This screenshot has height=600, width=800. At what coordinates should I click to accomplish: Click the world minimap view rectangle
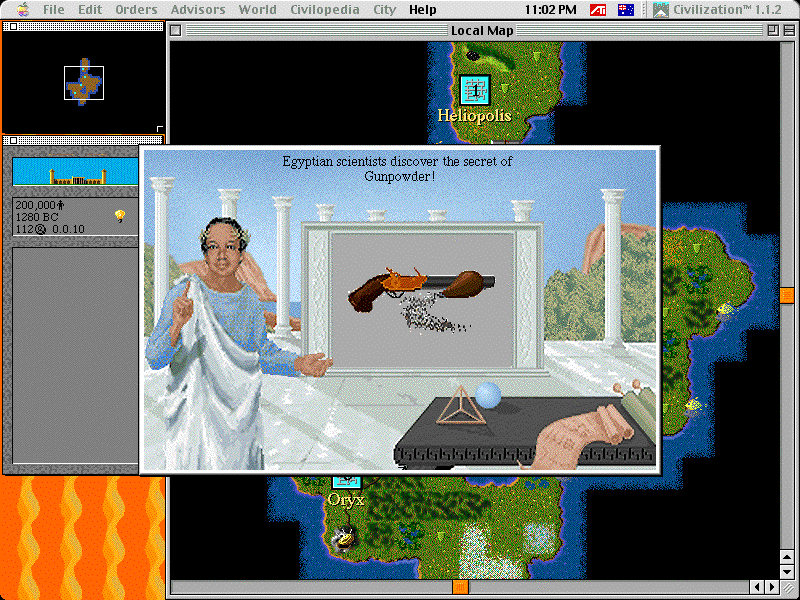(x=84, y=83)
